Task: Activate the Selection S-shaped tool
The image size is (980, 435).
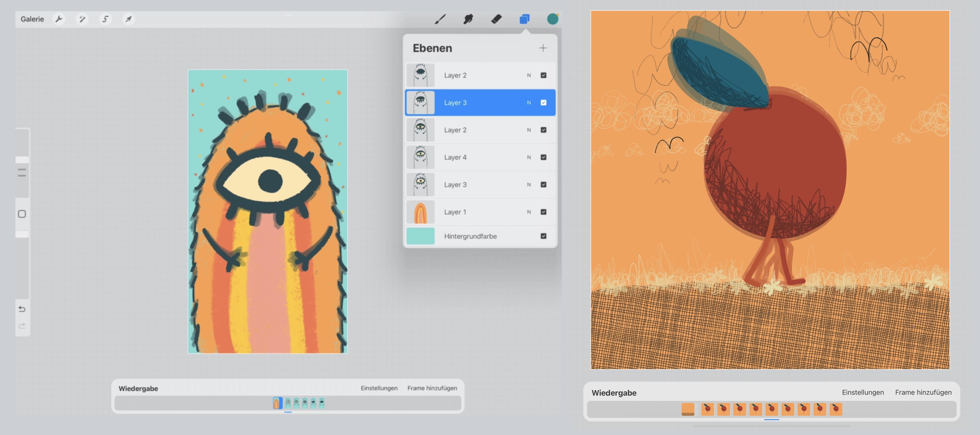Action: tap(105, 19)
